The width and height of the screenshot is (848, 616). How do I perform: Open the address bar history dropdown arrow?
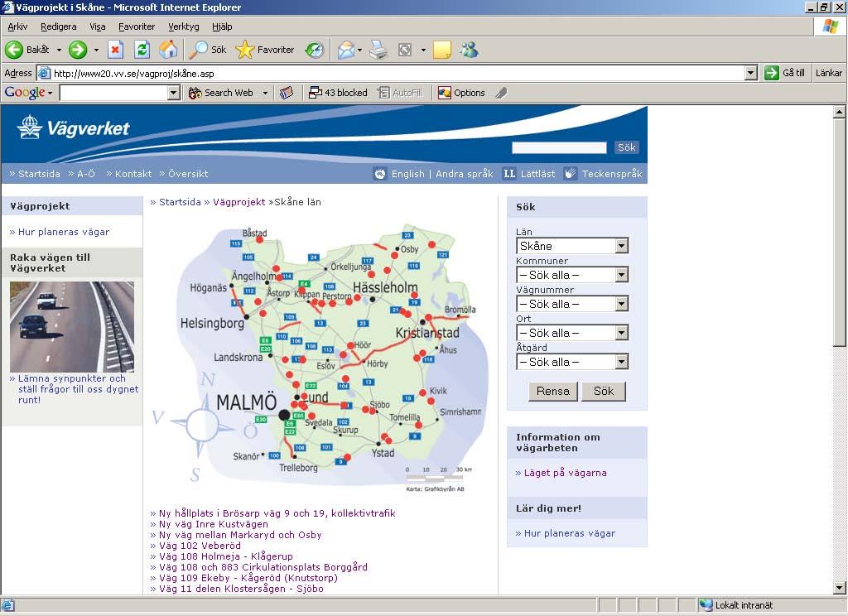click(750, 73)
